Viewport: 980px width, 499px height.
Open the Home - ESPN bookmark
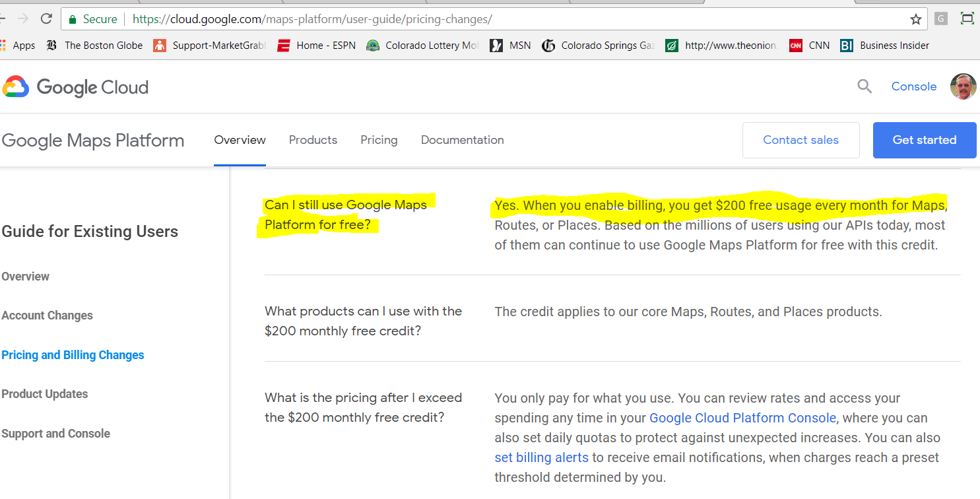(x=317, y=46)
